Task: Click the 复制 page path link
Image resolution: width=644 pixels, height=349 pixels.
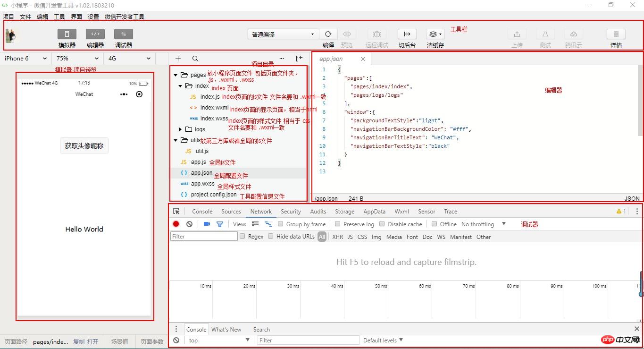Action: (x=79, y=341)
